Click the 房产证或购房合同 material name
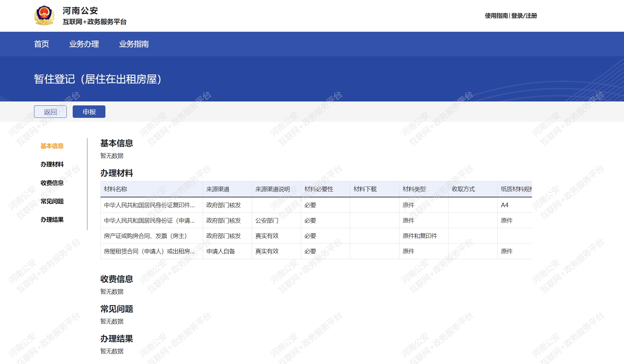Screen dimensions: 624x364 (x=145, y=236)
